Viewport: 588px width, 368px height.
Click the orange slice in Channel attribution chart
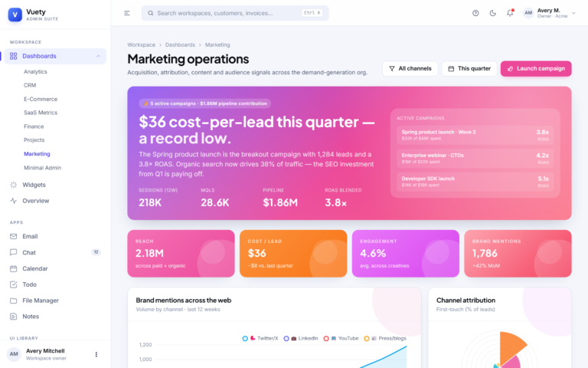pyautogui.click(x=510, y=347)
